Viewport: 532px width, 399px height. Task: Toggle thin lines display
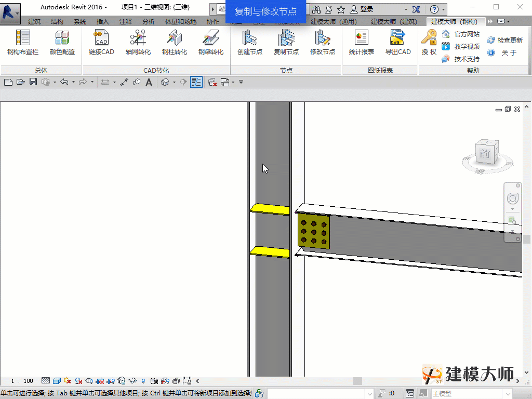coord(196,82)
